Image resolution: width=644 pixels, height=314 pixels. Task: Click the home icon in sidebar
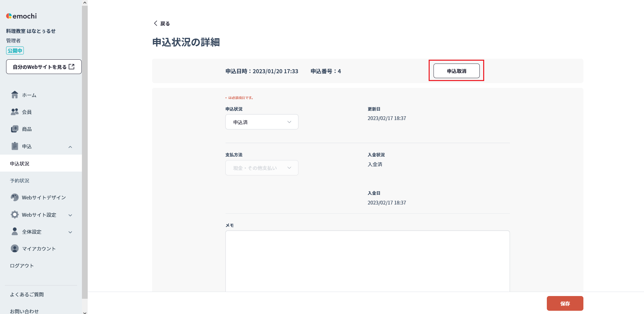[15, 95]
